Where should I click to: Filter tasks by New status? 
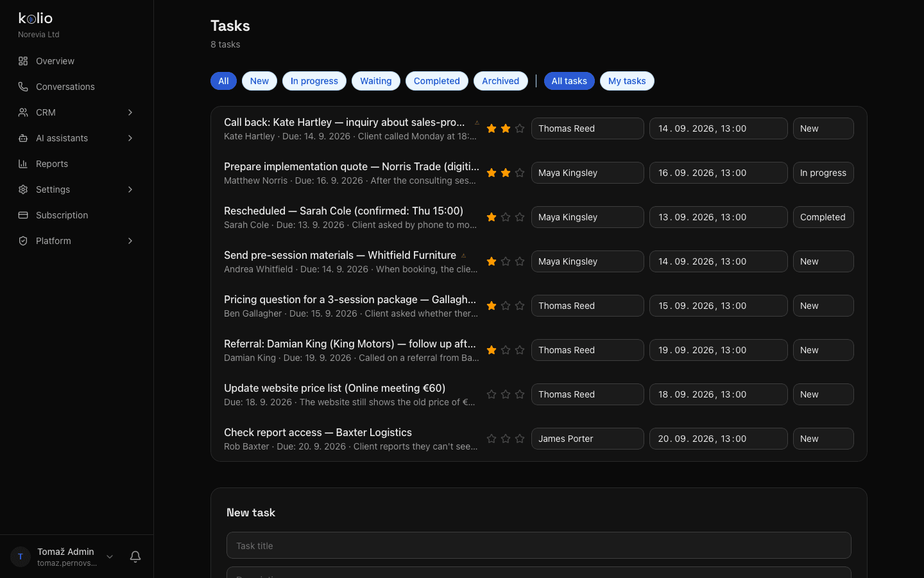[x=259, y=81]
